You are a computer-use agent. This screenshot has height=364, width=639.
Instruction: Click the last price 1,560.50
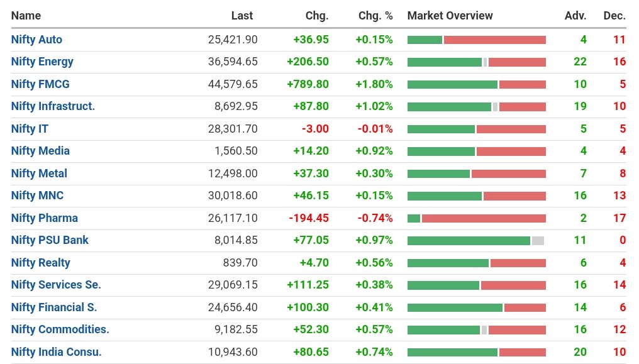[x=236, y=151]
